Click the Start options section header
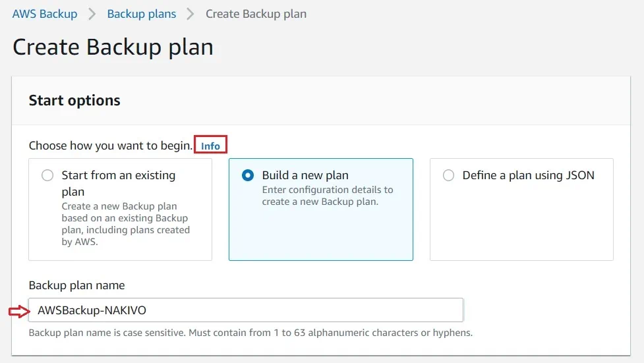Viewport: 644px width, 363px height. coord(74,101)
